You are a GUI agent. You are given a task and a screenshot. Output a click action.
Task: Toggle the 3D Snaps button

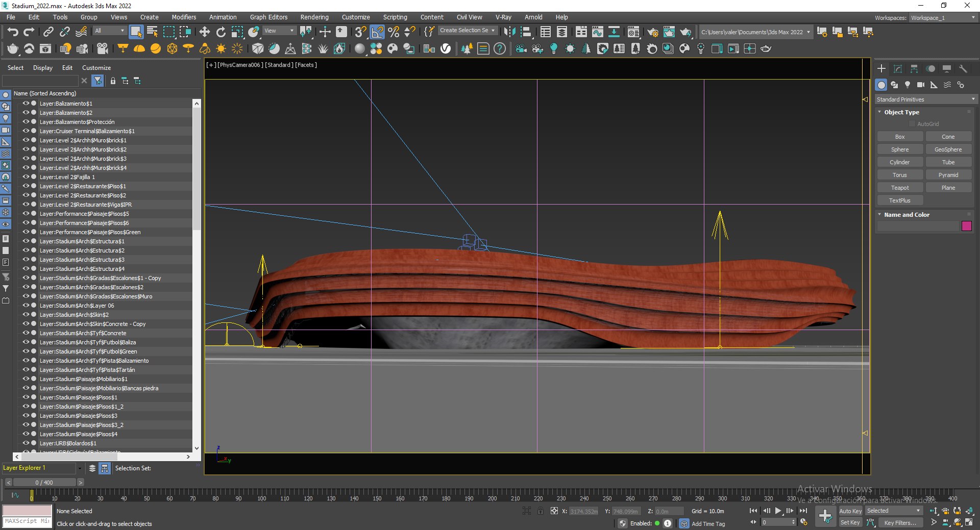pos(360,32)
